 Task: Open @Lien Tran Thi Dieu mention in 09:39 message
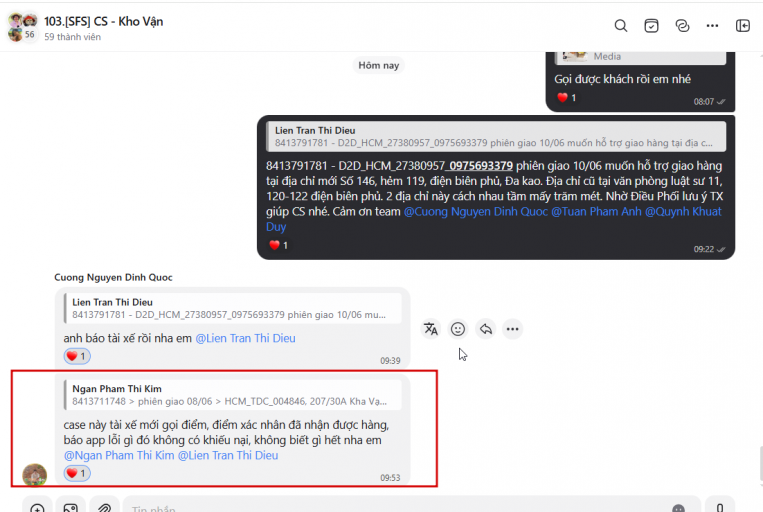245,338
